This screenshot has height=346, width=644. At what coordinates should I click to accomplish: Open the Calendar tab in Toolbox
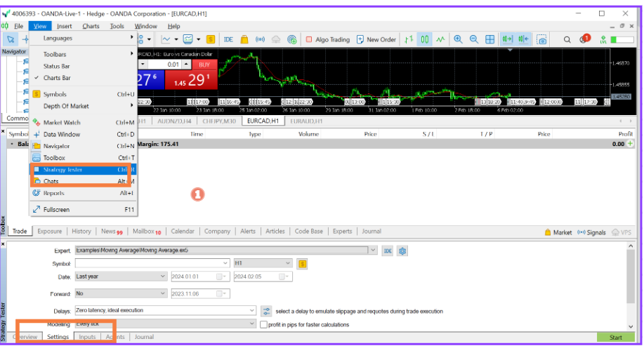click(x=183, y=232)
